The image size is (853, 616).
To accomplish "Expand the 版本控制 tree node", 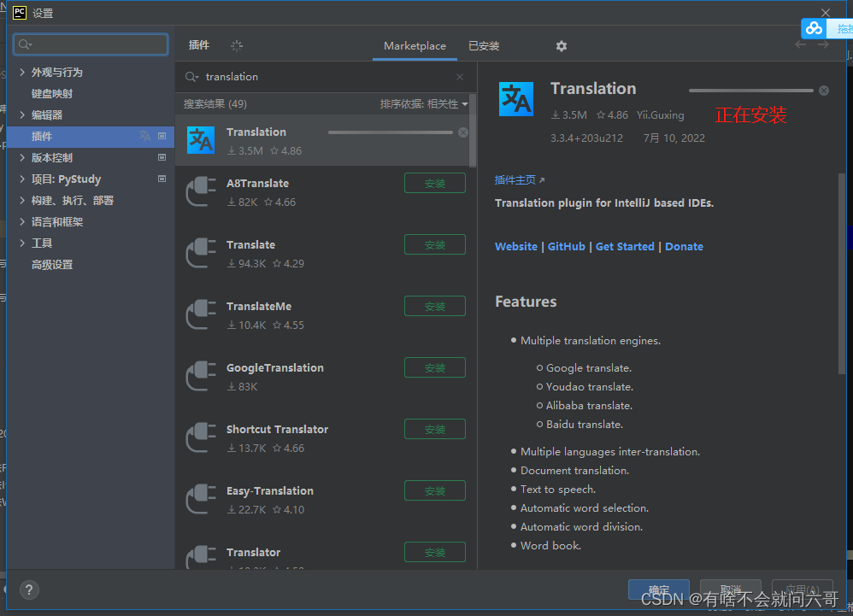I will [x=22, y=158].
